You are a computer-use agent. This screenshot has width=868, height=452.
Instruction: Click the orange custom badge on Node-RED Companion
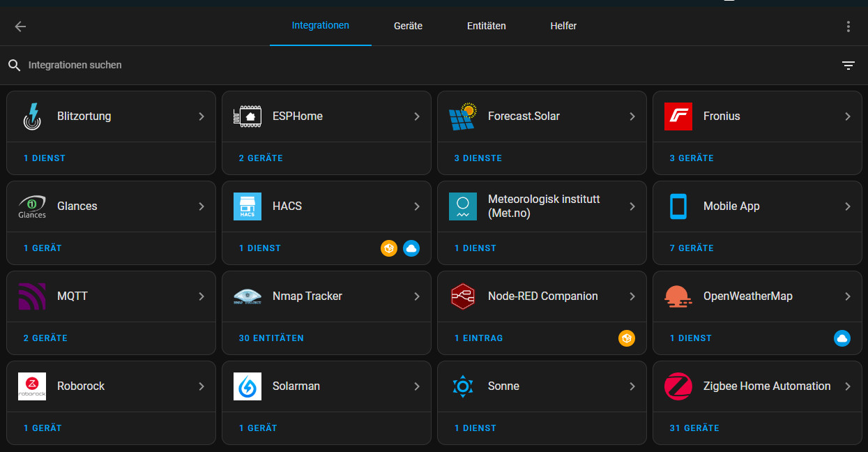[x=627, y=338]
